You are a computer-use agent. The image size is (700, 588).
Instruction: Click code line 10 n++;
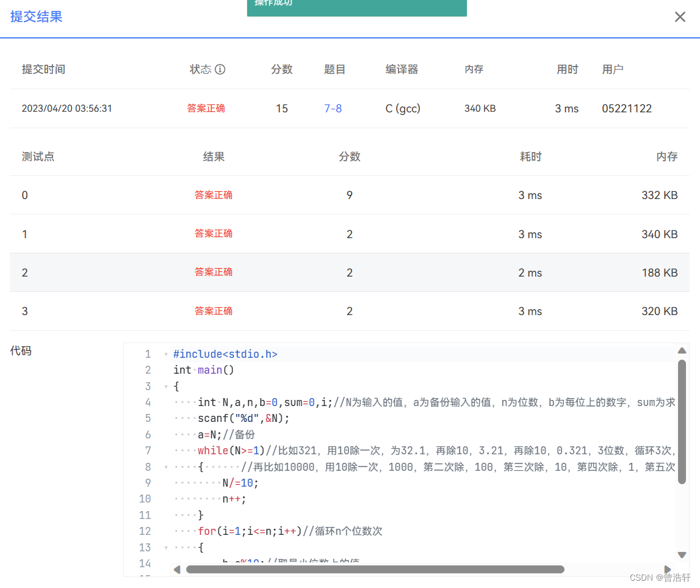tap(234, 499)
